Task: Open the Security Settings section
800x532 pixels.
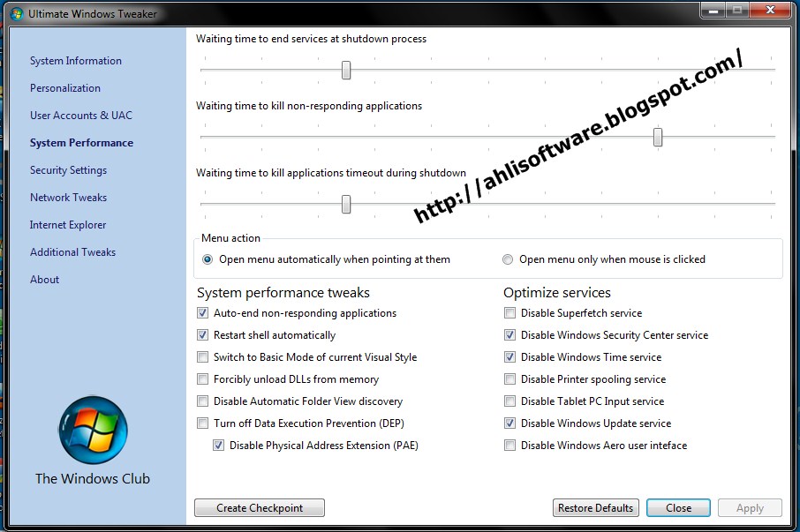Action: coord(68,170)
